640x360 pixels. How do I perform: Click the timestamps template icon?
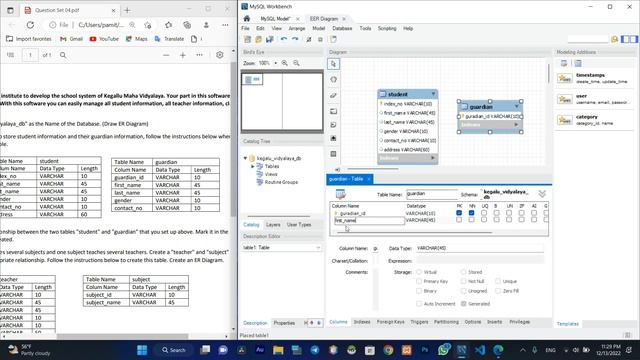[x=565, y=78]
